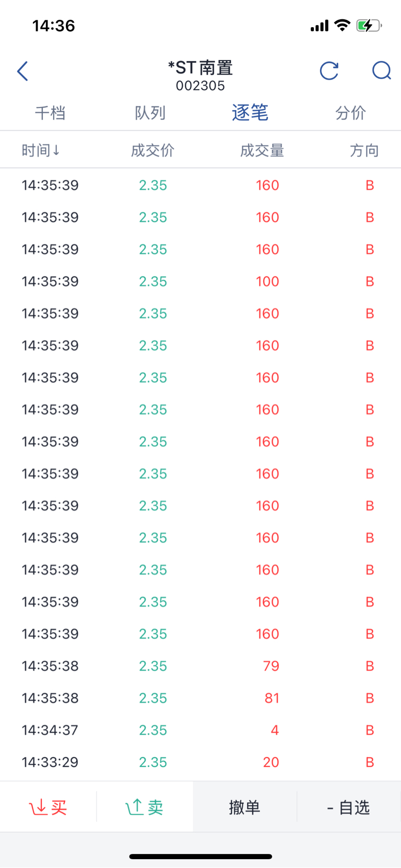
Task: Tap the *ST南置 002305 stock title
Action: [200, 76]
